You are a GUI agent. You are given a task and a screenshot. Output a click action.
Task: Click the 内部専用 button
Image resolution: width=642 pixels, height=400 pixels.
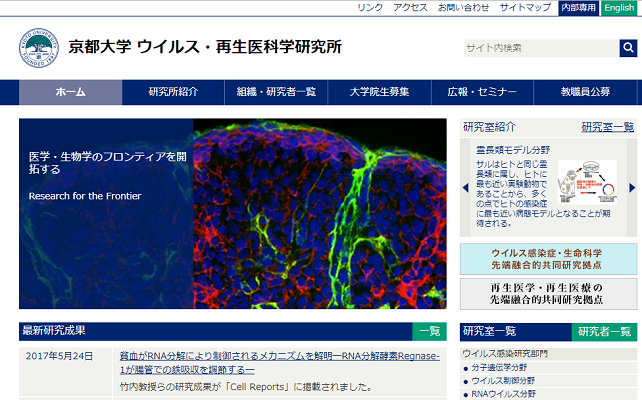578,8
